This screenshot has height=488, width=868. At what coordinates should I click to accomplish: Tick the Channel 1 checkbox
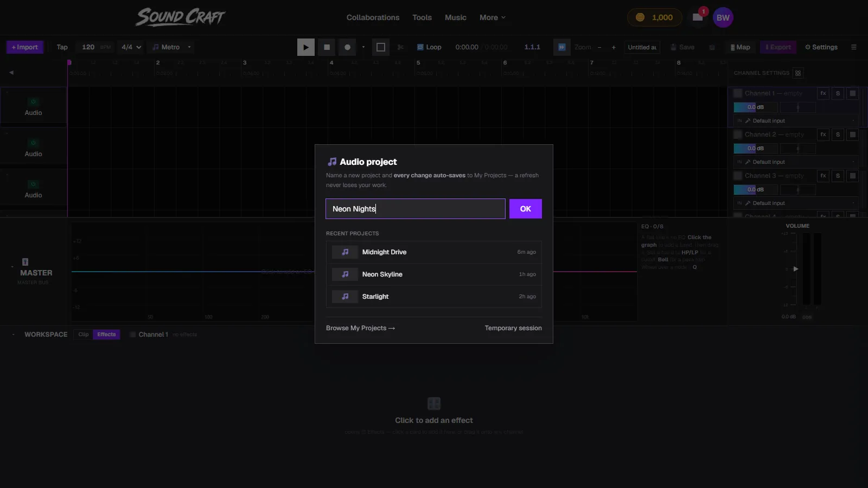[x=738, y=93]
